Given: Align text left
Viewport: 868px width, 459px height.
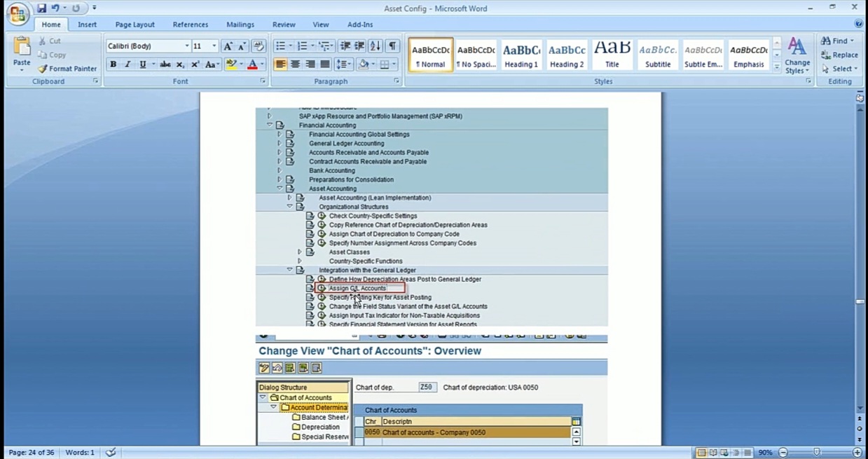Looking at the screenshot, I should pyautogui.click(x=280, y=64).
